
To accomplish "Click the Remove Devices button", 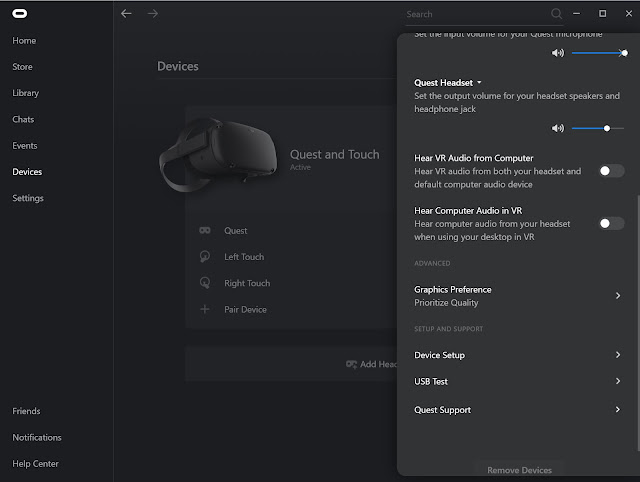I will point(519,470).
